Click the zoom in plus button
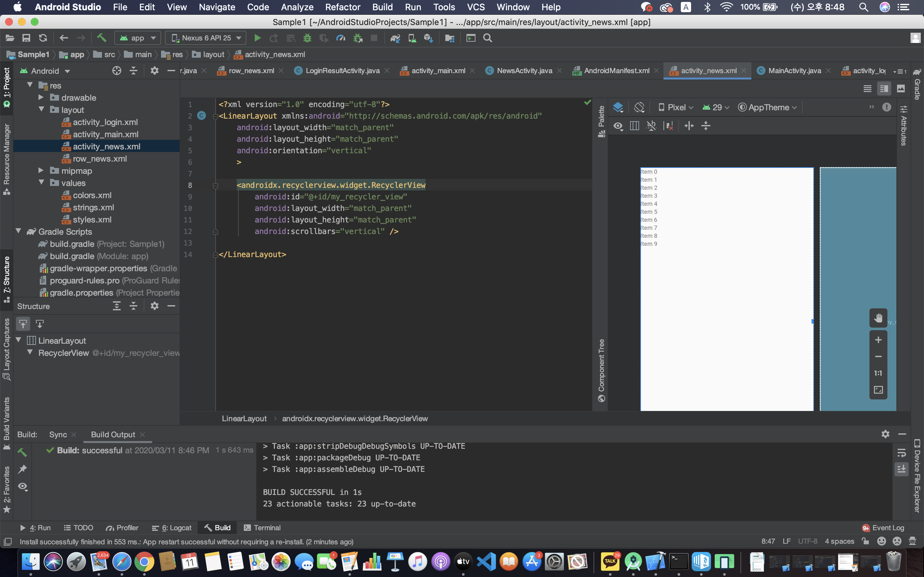This screenshot has width=924, height=577. [878, 340]
